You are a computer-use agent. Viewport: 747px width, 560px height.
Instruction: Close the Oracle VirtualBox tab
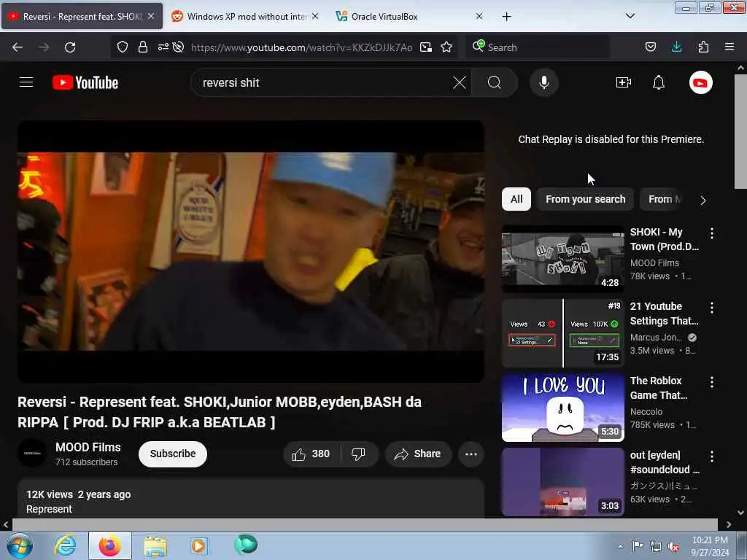point(479,16)
